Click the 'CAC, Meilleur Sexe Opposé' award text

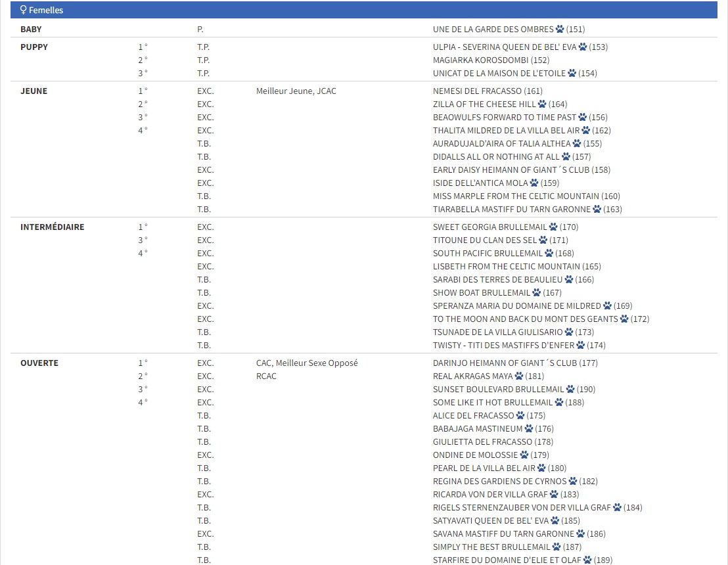307,363
